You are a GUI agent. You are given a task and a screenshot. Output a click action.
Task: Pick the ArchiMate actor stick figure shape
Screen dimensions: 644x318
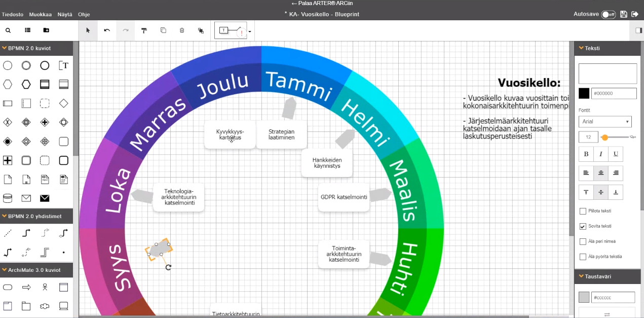(x=45, y=288)
